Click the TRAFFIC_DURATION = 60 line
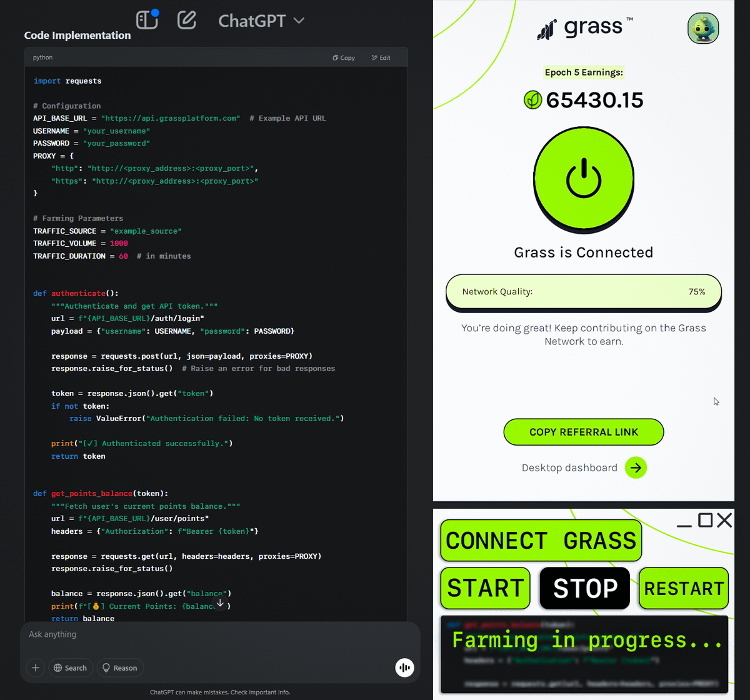The height and width of the screenshot is (700, 750). [x=112, y=256]
